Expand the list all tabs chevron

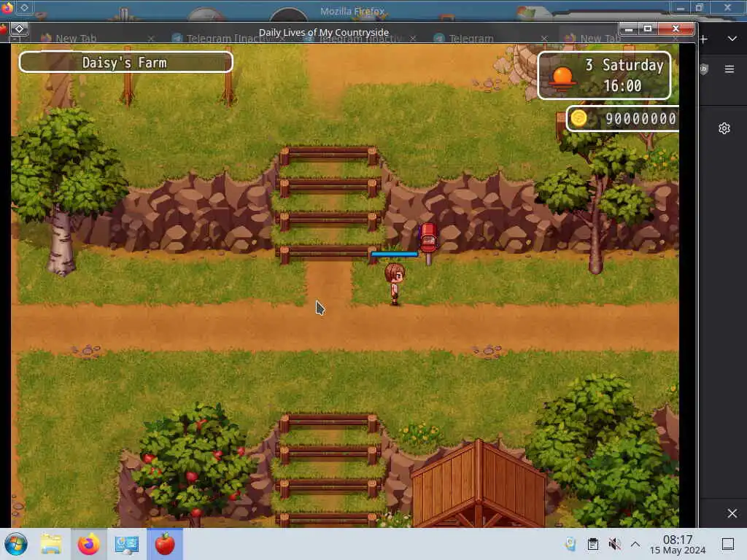pos(732,39)
